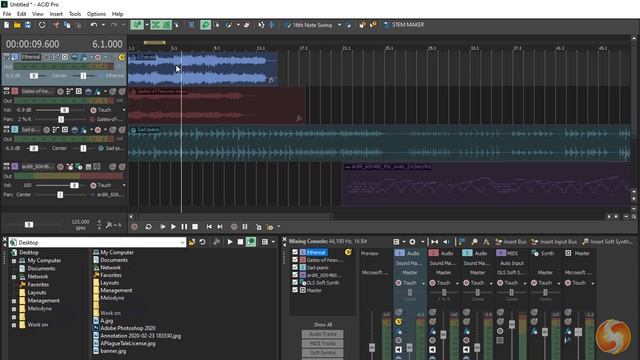The height and width of the screenshot is (360, 640).
Task: Select banner.jpg in file list
Action: tap(109, 351)
